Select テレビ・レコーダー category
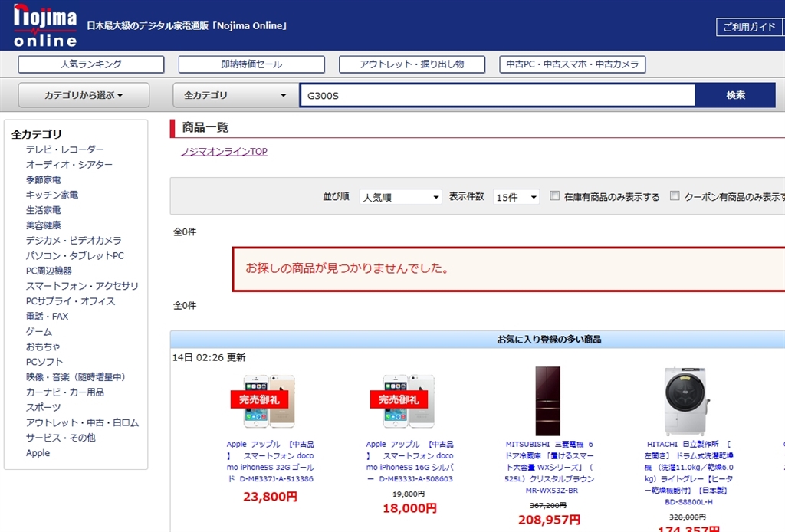This screenshot has height=532, width=785. pyautogui.click(x=65, y=149)
